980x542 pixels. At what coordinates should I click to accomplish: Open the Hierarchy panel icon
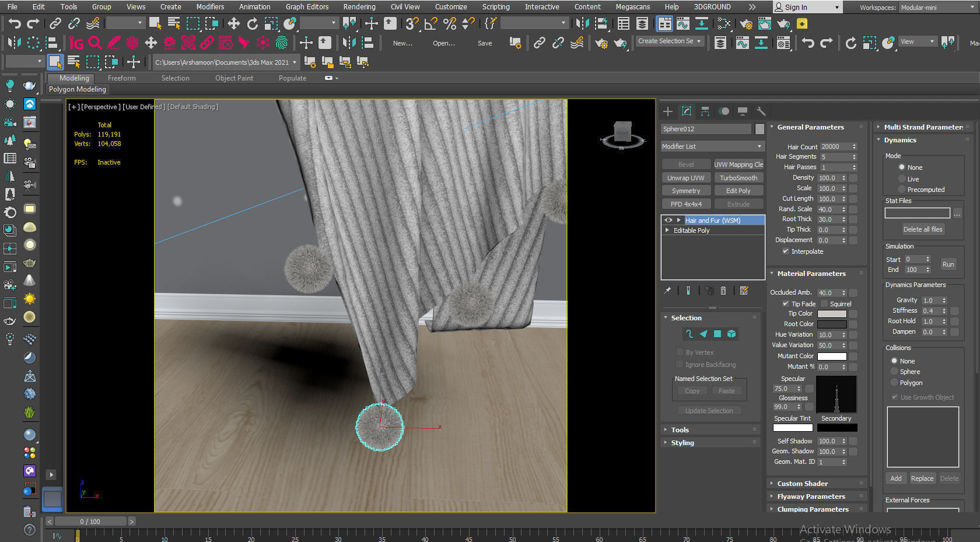705,111
